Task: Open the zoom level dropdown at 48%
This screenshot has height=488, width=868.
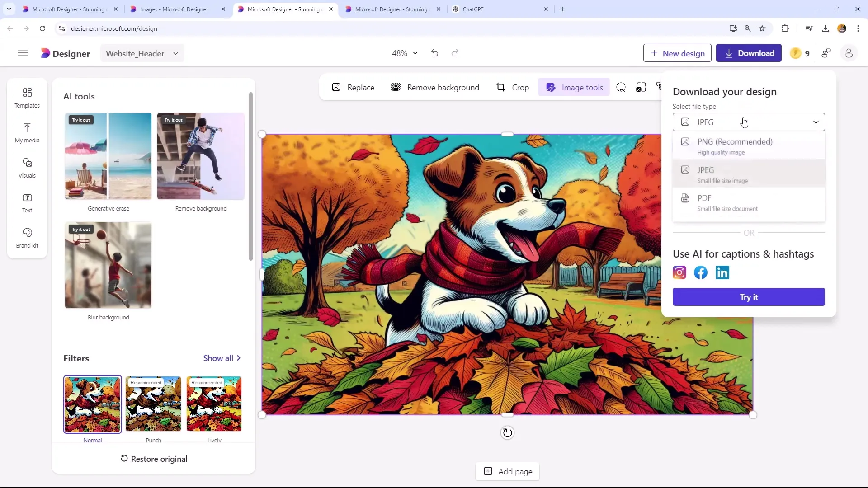Action: (405, 53)
